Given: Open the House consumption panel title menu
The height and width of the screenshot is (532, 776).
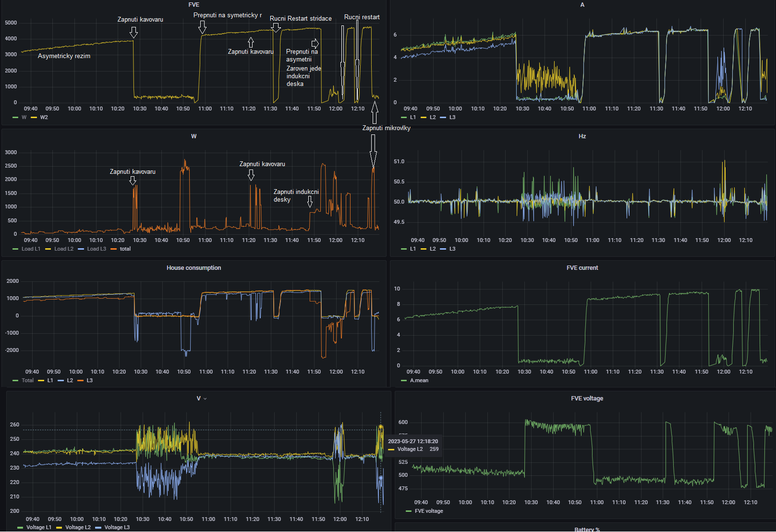Looking at the screenshot, I should tap(194, 268).
